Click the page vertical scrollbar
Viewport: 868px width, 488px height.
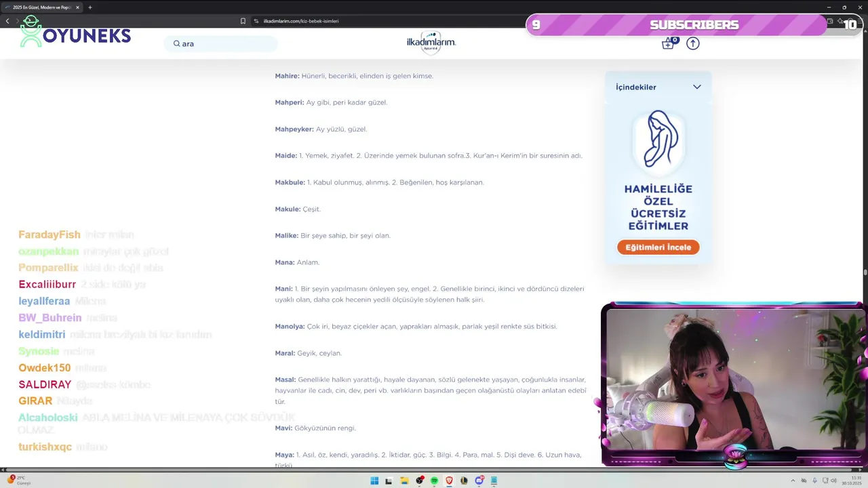[x=865, y=271]
